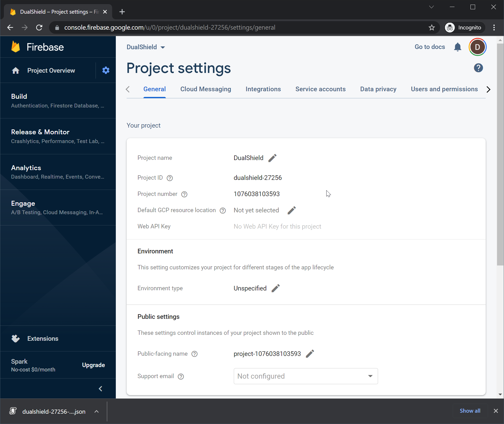The height and width of the screenshot is (424, 504).
Task: Click the Upgrade plan button
Action: pyautogui.click(x=93, y=365)
